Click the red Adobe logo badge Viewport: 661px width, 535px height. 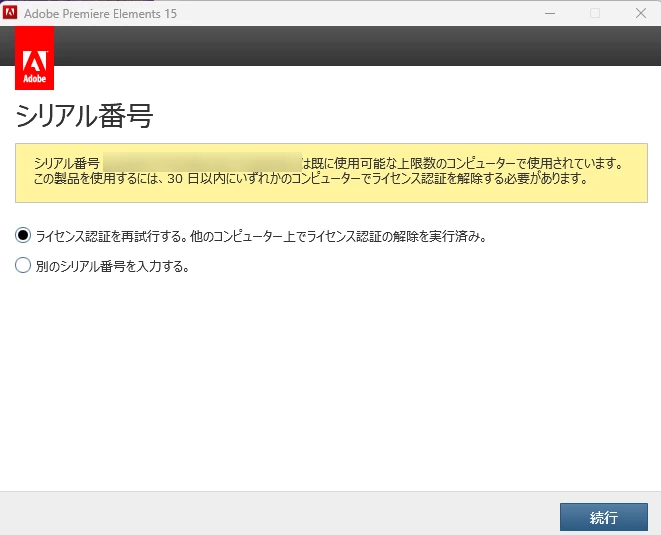pos(35,58)
